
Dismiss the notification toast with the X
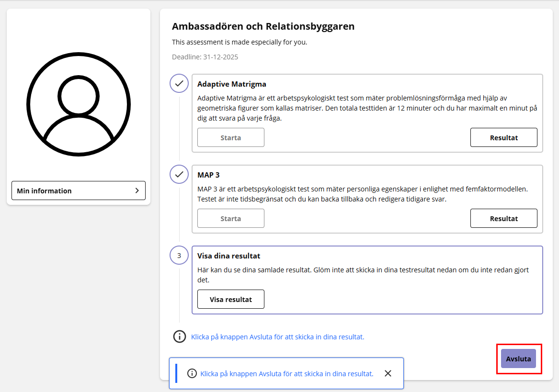(x=388, y=373)
